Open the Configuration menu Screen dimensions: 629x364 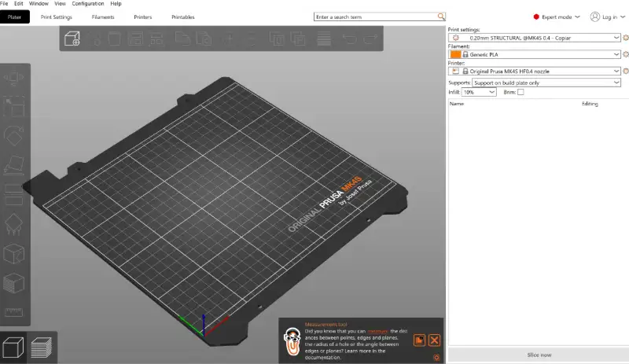[x=88, y=4]
